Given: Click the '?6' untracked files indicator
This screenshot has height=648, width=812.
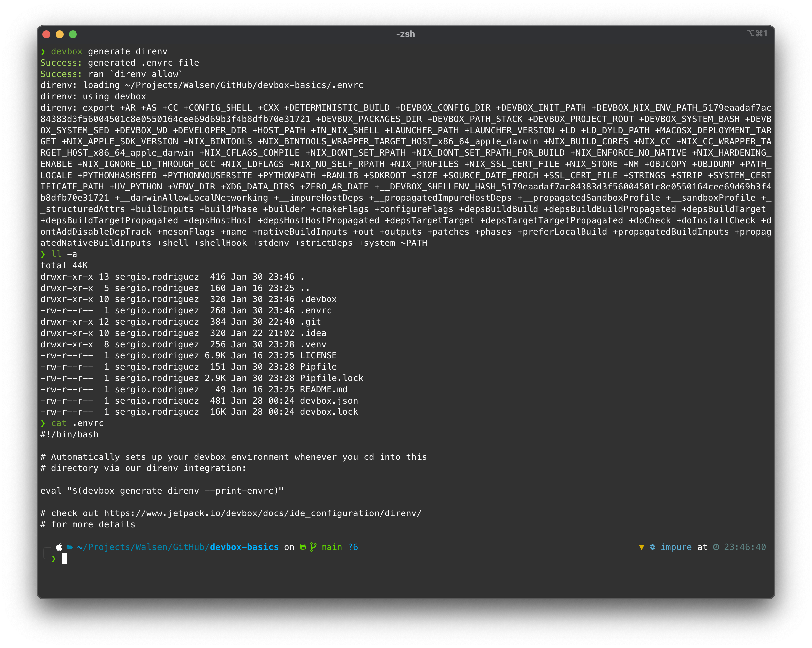Looking at the screenshot, I should (x=353, y=547).
